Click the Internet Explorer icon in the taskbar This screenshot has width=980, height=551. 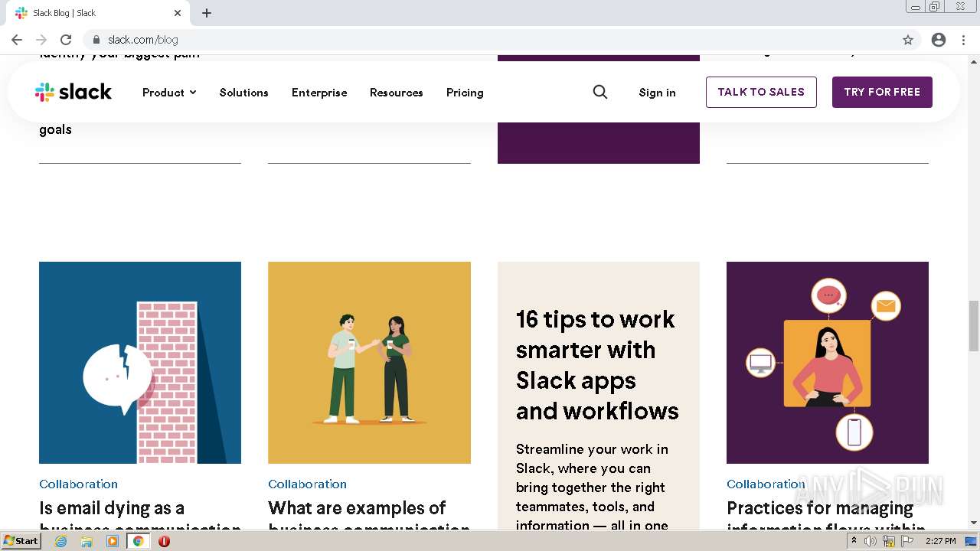coord(61,541)
